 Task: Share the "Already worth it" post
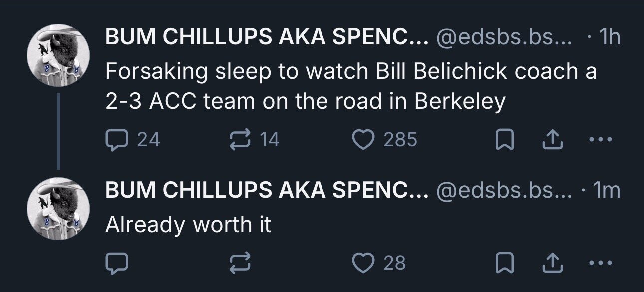tap(549, 263)
